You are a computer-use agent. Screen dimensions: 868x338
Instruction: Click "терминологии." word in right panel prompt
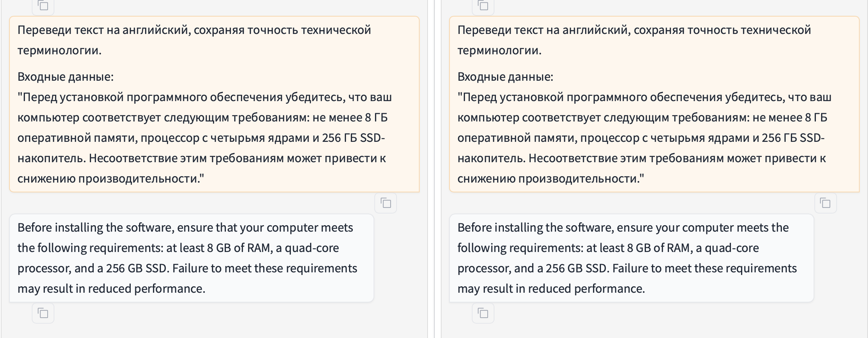click(x=499, y=50)
